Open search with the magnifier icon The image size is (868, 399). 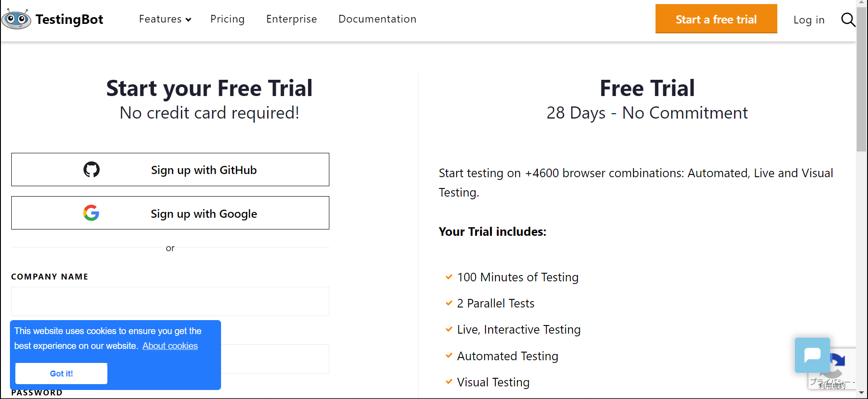848,19
